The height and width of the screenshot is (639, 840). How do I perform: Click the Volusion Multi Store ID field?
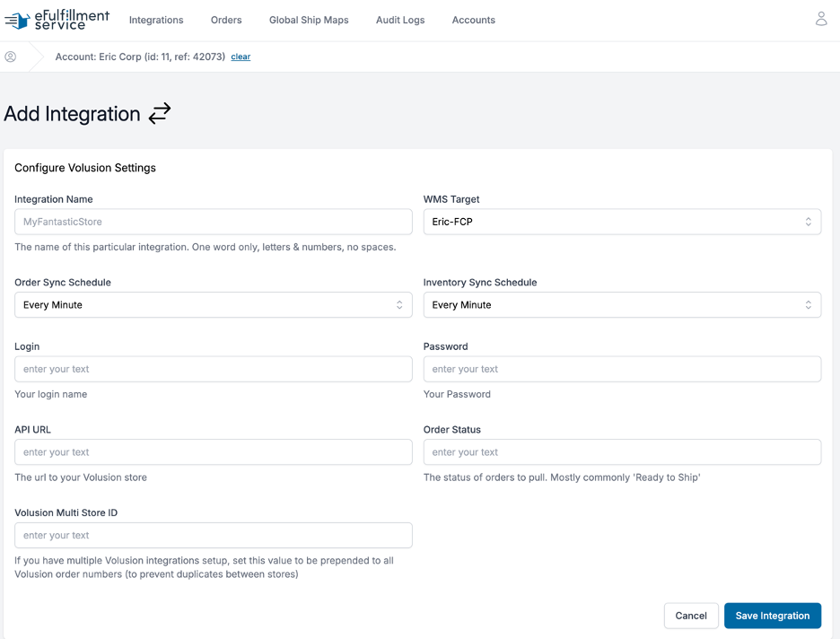[x=214, y=535]
